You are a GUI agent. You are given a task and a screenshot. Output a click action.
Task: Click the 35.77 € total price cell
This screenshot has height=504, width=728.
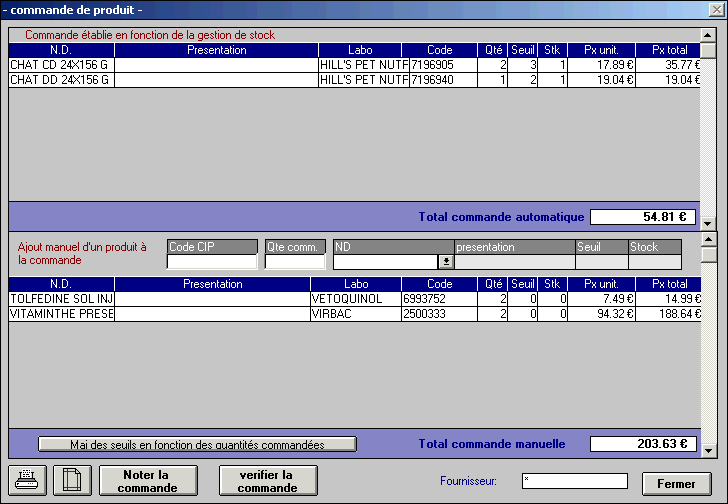coord(668,65)
